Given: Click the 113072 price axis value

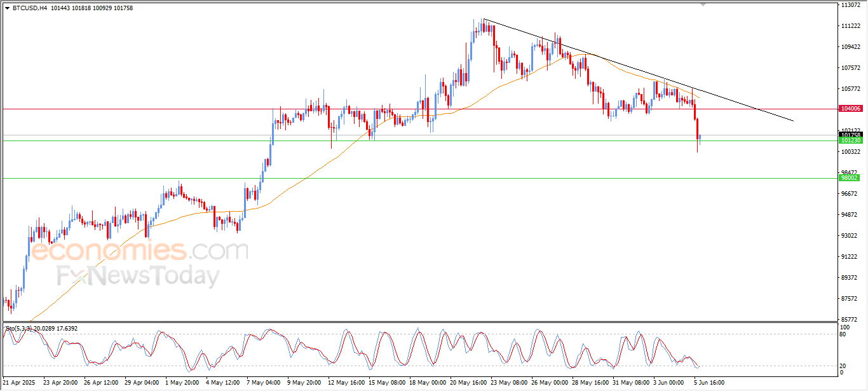Looking at the screenshot, I should pos(851,5).
